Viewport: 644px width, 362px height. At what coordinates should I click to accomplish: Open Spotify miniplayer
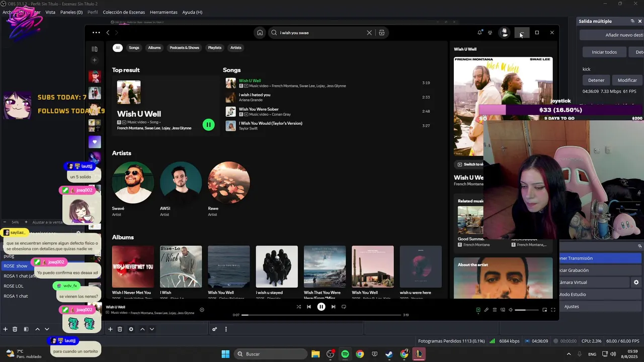click(544, 310)
